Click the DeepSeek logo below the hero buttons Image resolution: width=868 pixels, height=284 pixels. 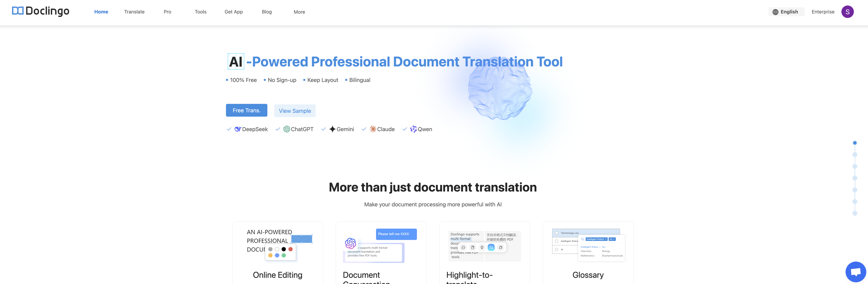(x=238, y=129)
